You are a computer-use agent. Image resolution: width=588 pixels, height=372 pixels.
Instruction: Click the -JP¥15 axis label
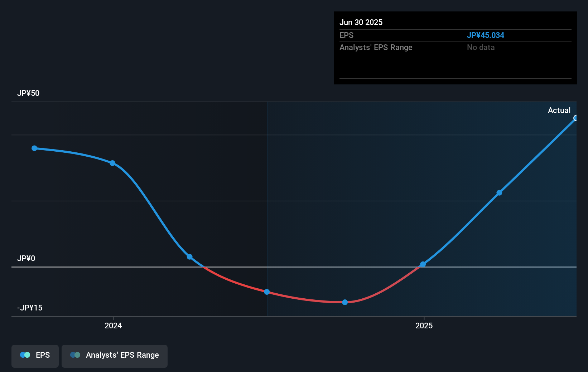[x=30, y=308]
